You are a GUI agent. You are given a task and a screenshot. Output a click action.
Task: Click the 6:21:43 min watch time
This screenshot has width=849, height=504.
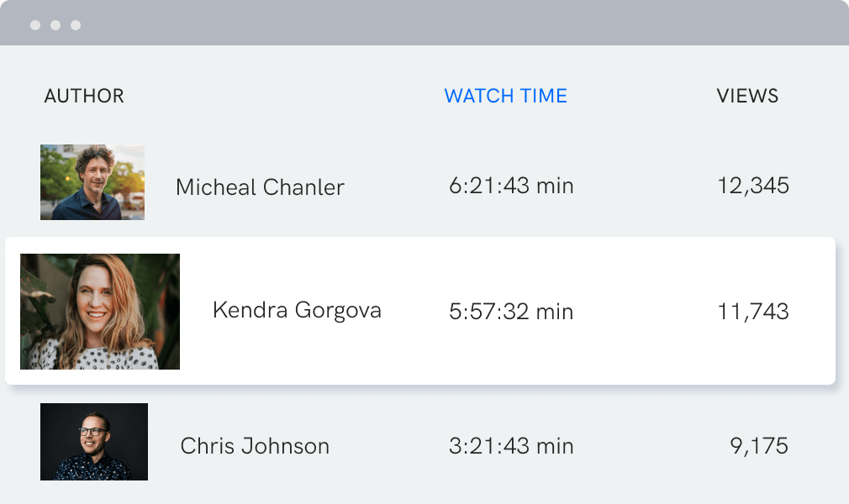click(x=511, y=186)
